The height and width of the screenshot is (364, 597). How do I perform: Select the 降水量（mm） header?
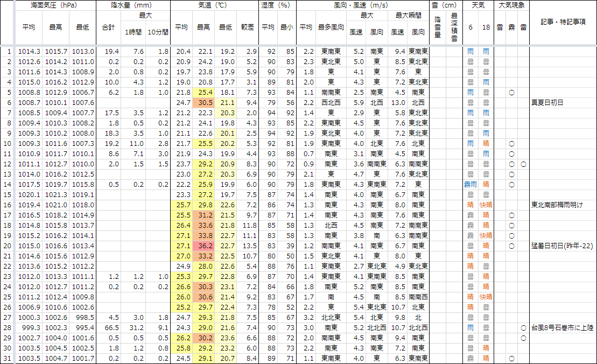coord(133,5)
